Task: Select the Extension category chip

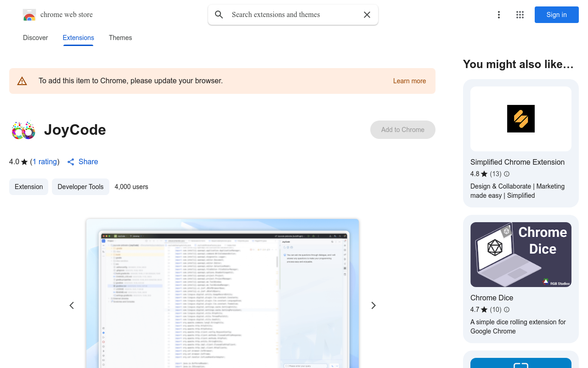Action: point(28,187)
